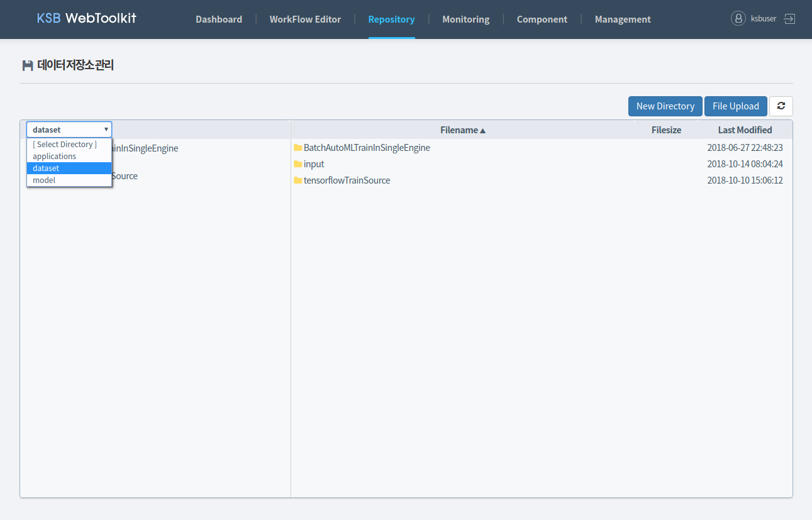This screenshot has height=520, width=812.
Task: Choose dataset in the directory list
Action: point(69,169)
